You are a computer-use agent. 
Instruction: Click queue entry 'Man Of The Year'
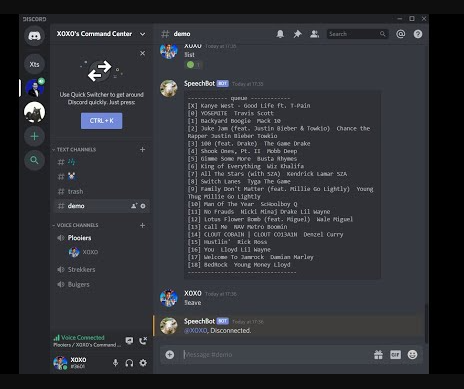[242, 204]
